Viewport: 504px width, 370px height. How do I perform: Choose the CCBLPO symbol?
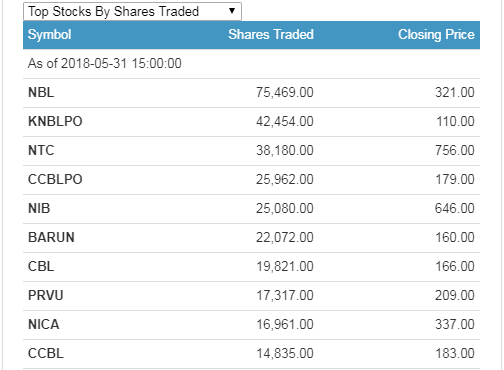(55, 179)
